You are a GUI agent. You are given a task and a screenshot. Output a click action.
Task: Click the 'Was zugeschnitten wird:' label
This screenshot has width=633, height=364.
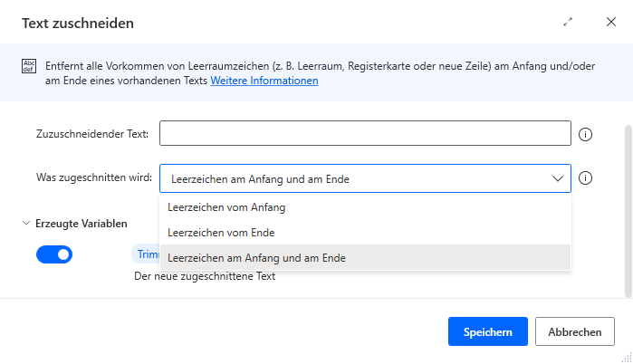[94, 177]
